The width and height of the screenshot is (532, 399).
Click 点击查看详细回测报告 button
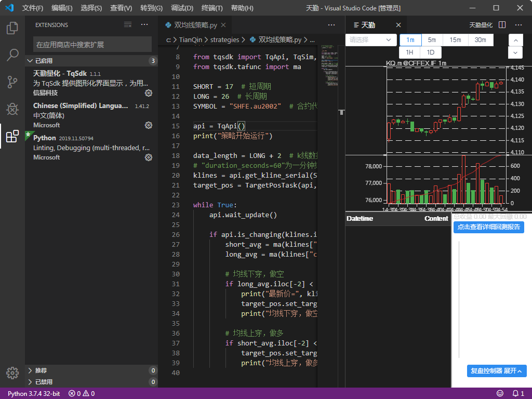(488, 227)
